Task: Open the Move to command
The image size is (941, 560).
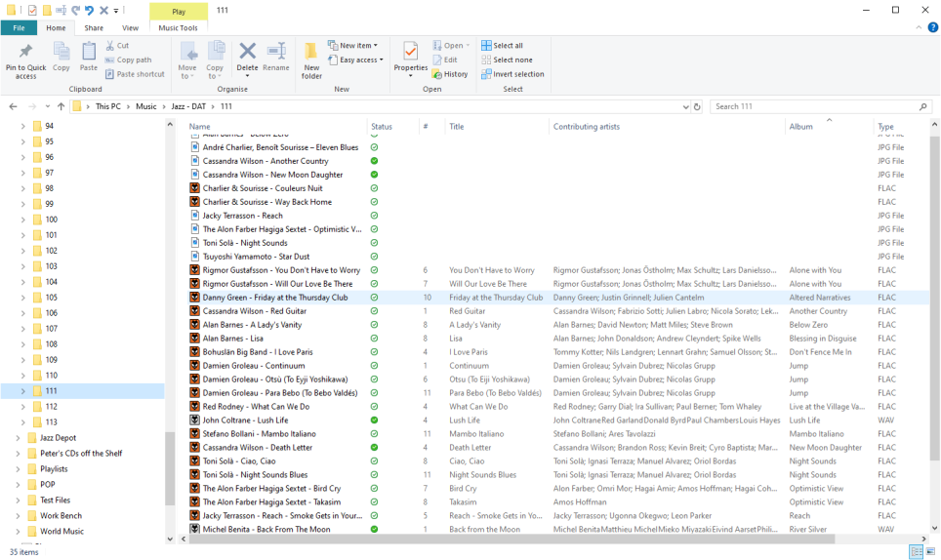Action: pyautogui.click(x=187, y=60)
